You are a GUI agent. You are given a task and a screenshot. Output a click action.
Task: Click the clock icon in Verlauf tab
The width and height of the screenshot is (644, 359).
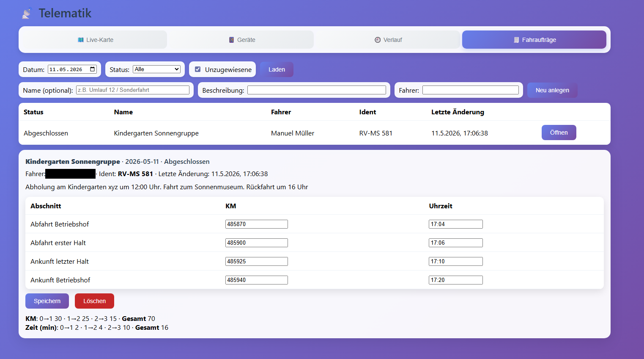[378, 40]
